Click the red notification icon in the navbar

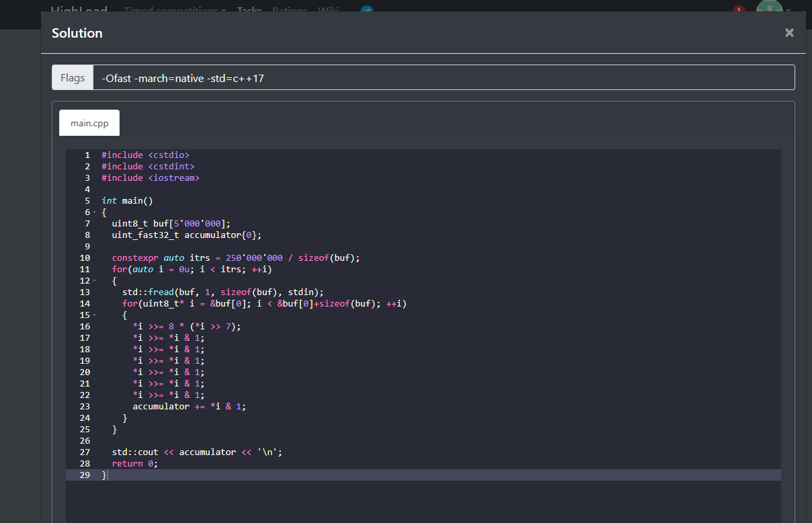point(739,9)
